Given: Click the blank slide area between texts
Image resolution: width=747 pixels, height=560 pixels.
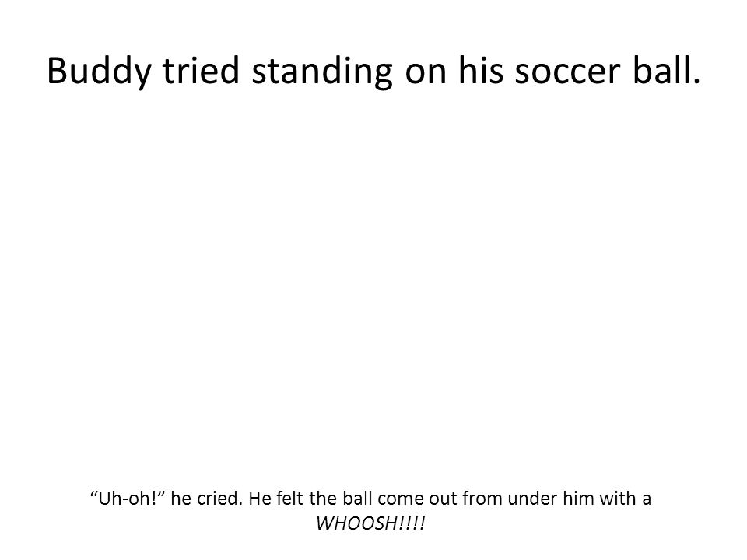Looking at the screenshot, I should [373, 285].
